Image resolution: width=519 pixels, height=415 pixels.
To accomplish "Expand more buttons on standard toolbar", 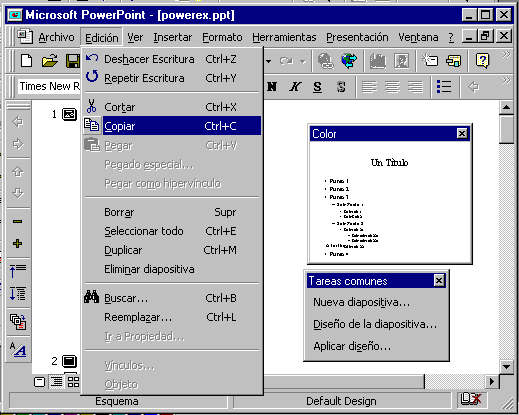I will click(x=506, y=54).
